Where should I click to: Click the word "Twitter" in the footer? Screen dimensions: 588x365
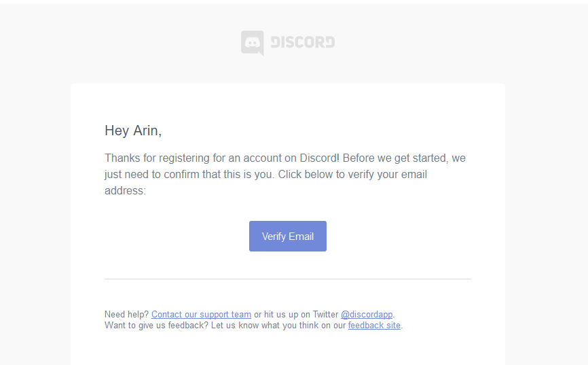click(325, 314)
